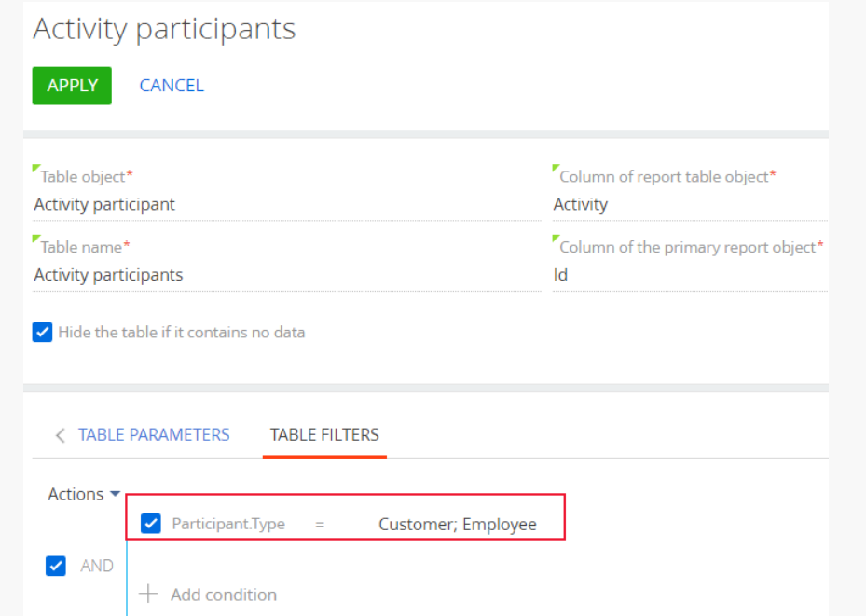
Task: Disable the AND group checkbox
Action: pyautogui.click(x=56, y=566)
